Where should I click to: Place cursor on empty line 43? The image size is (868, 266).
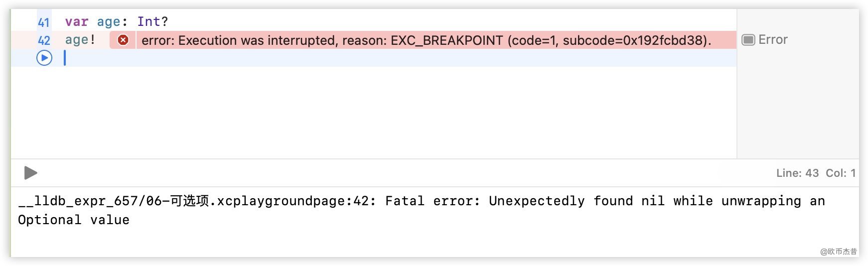tap(299, 58)
